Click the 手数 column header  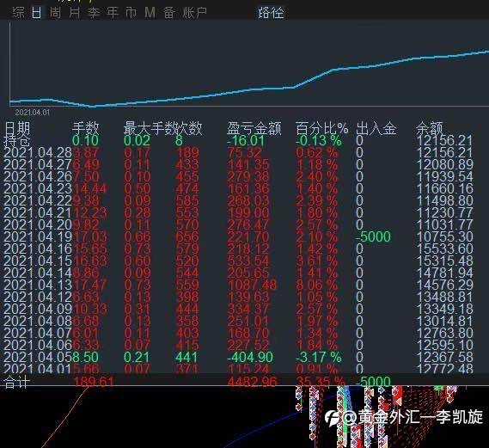point(85,128)
